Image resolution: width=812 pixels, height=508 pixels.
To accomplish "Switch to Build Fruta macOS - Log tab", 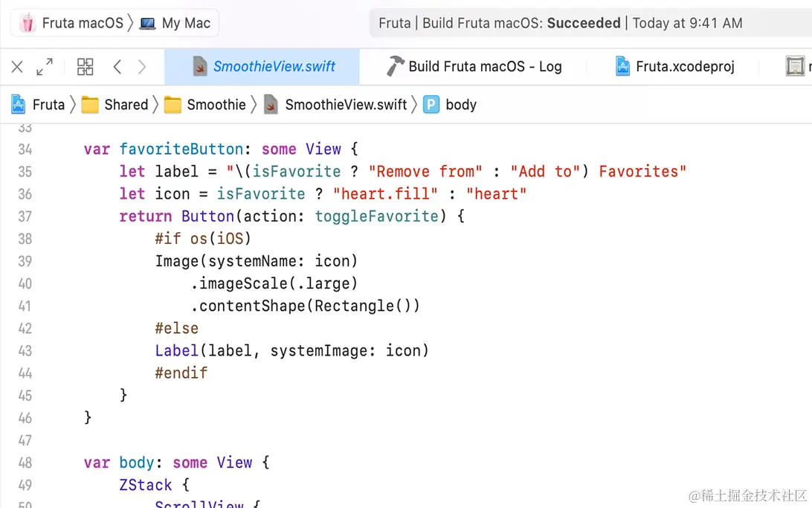I will tap(474, 67).
